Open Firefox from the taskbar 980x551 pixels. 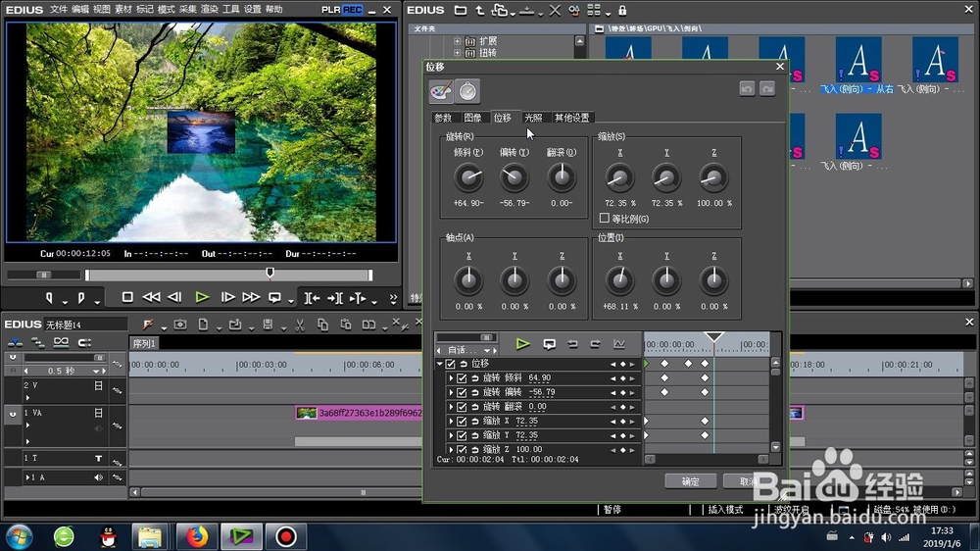pos(197,536)
